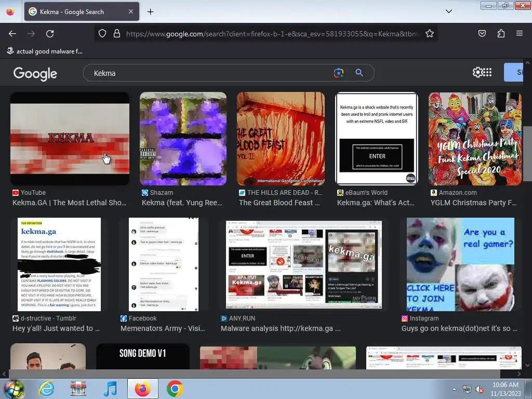Click the network tray icon
This screenshot has width=532, height=399.
click(x=467, y=390)
